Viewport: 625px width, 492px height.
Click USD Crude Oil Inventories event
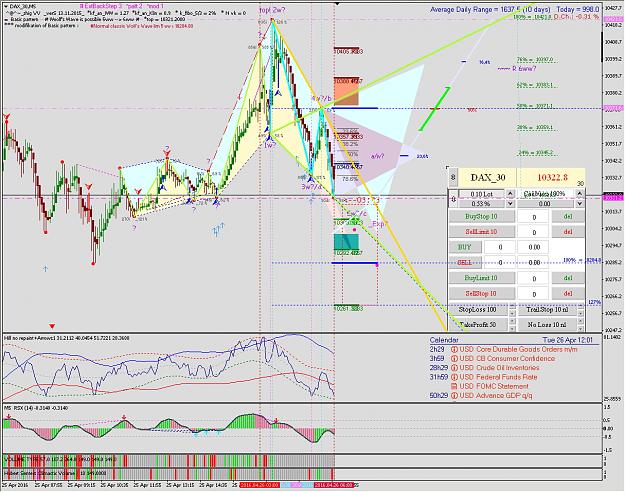click(x=499, y=368)
